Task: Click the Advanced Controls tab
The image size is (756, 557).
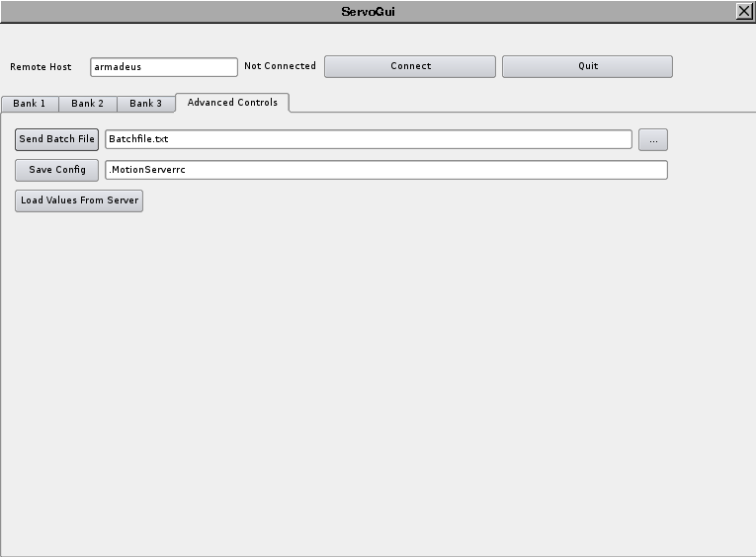Action: click(232, 103)
